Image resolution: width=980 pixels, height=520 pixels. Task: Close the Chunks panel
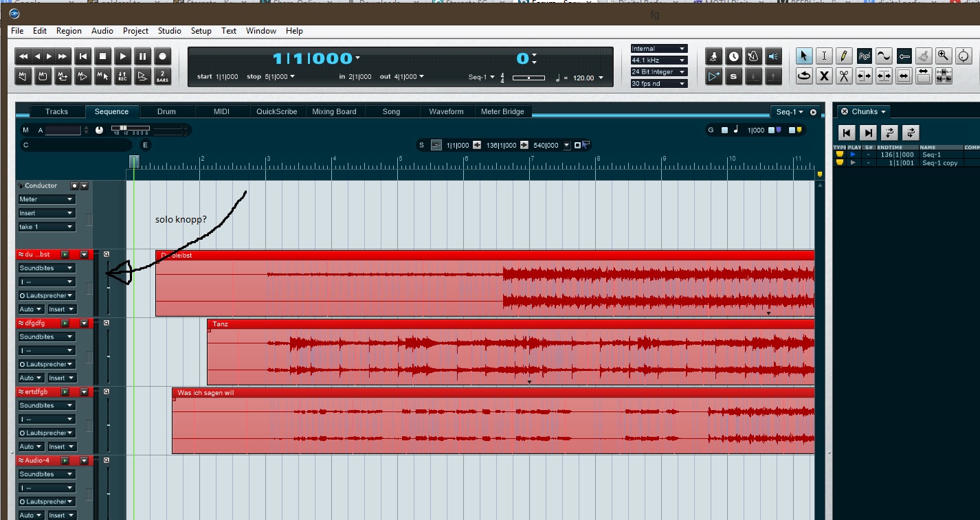pos(845,111)
